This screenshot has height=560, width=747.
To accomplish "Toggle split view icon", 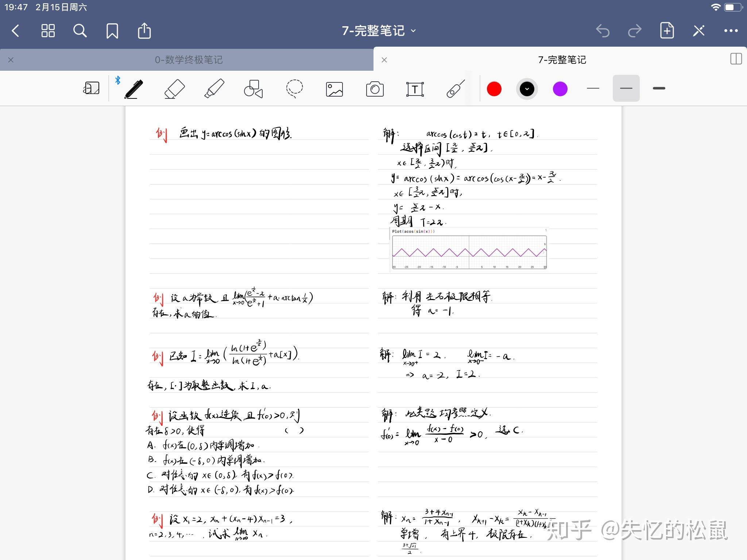I will (736, 59).
